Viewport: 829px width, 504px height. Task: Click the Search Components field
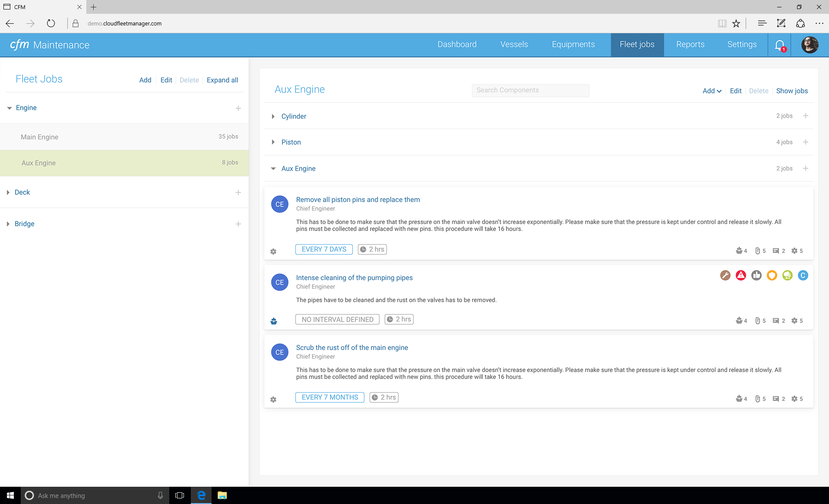(x=530, y=90)
